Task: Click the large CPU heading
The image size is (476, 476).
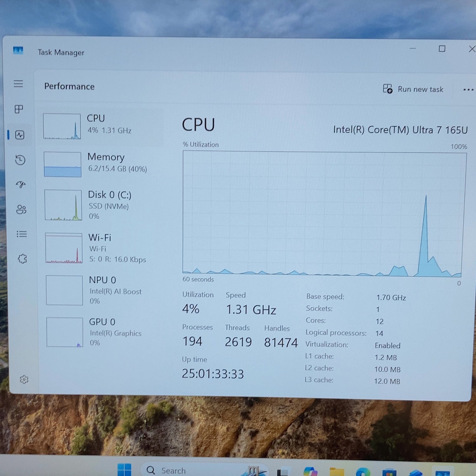Action: coord(198,125)
